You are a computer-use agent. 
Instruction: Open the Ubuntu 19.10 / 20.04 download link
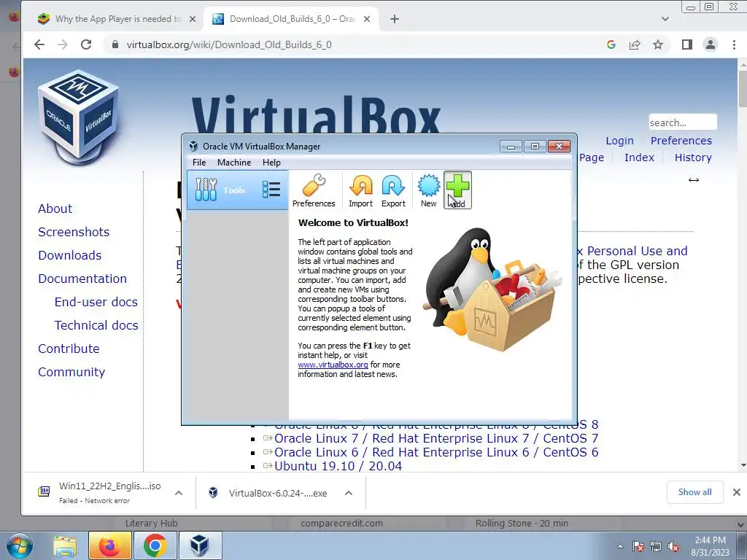coord(338,466)
